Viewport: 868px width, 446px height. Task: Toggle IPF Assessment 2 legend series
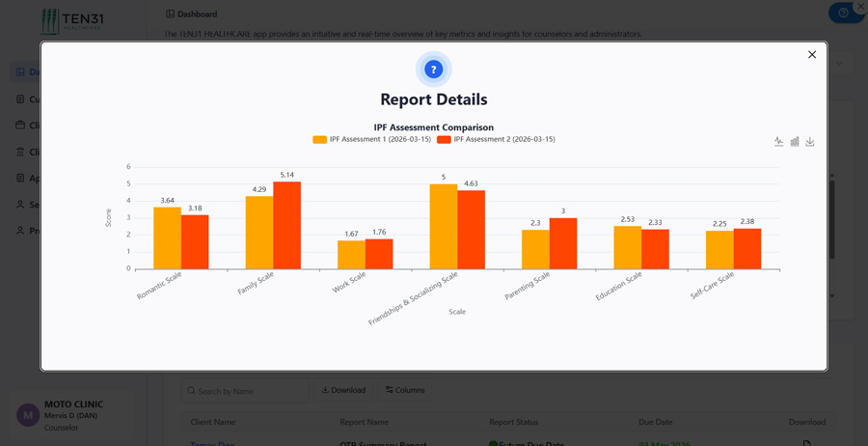[496, 140]
